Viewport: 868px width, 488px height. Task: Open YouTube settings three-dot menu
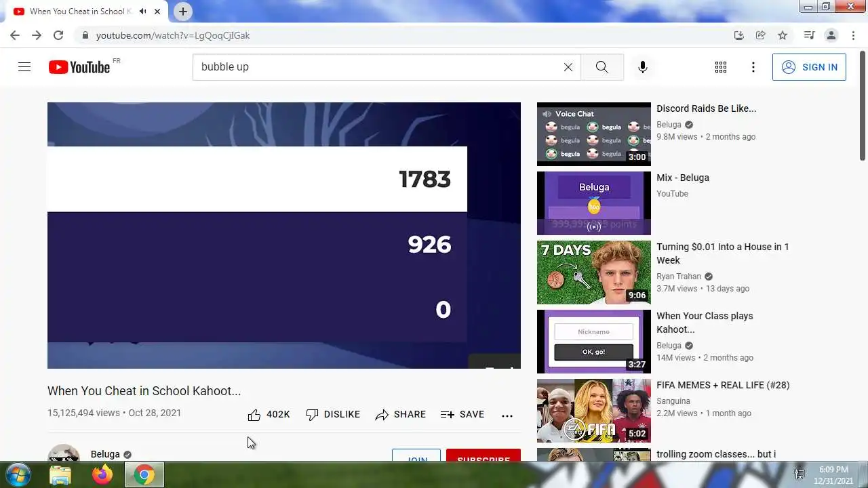pos(753,67)
